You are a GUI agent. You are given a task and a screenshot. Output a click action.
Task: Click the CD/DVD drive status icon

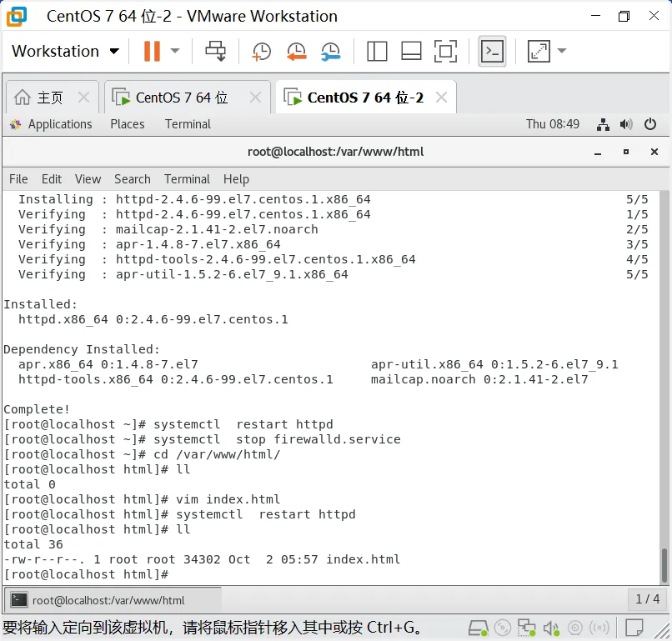502,628
